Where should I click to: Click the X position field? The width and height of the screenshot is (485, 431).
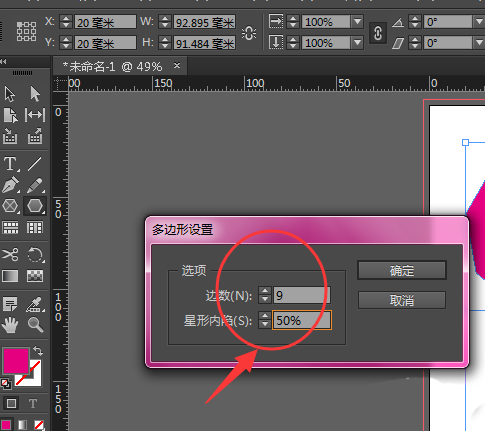point(105,22)
